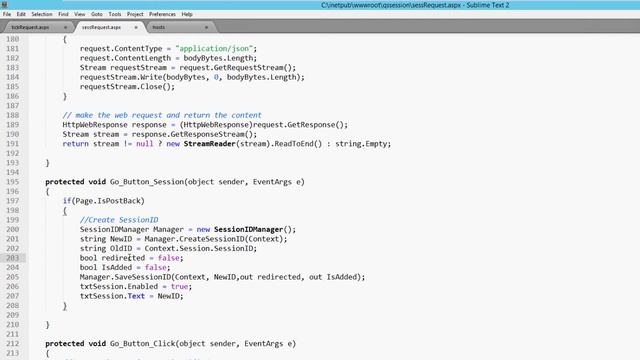Click txtSession.Text on line 207
The height and width of the screenshot is (360, 640).
coord(112,296)
